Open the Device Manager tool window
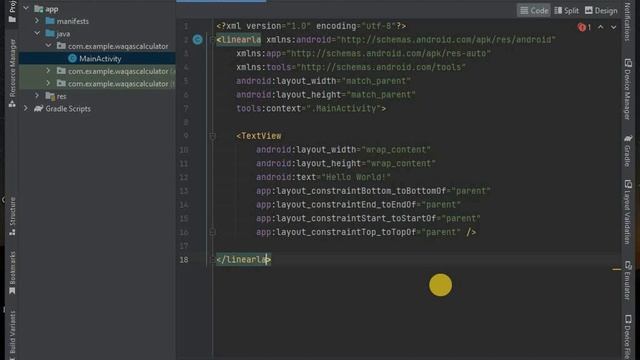 628,89
